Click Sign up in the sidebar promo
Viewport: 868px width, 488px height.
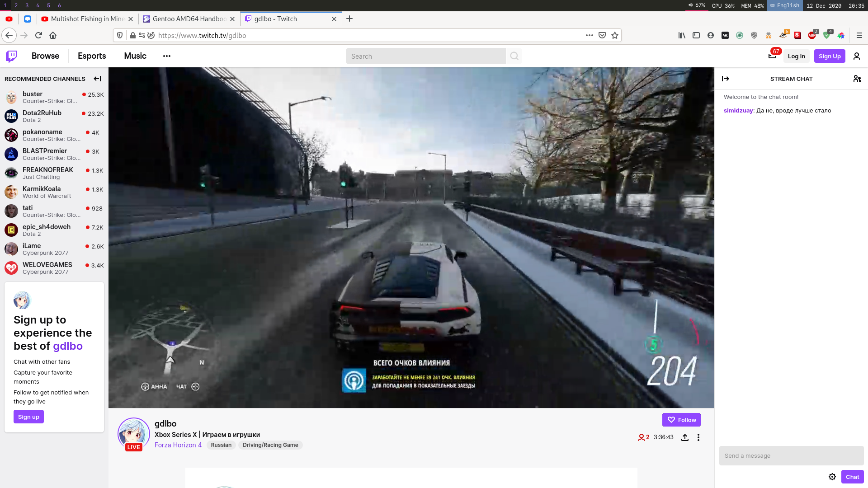[28, 417]
